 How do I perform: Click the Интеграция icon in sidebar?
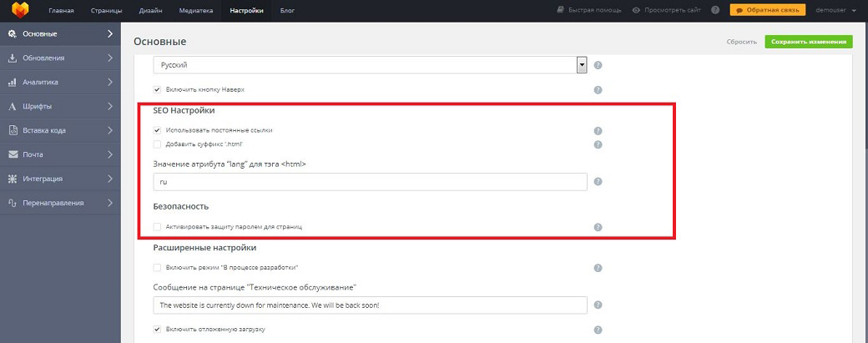pos(13,179)
